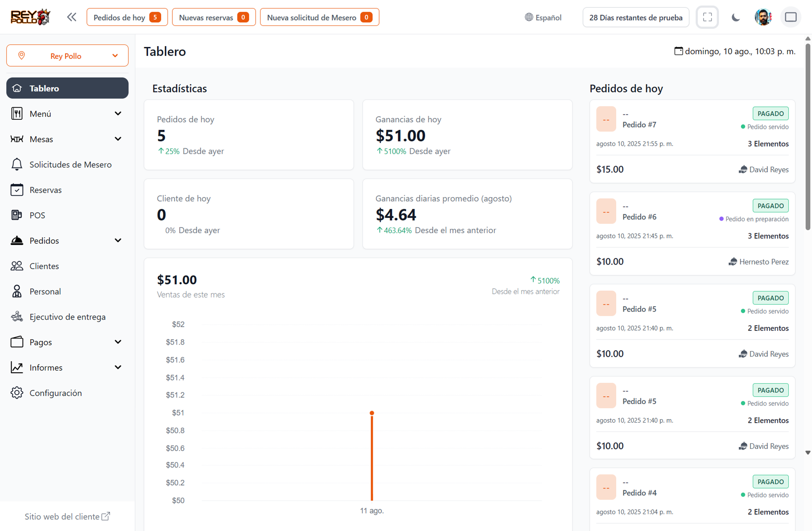Image resolution: width=812 pixels, height=531 pixels.
Task: Expand the Pedidos sidebar chevron
Action: (118, 240)
